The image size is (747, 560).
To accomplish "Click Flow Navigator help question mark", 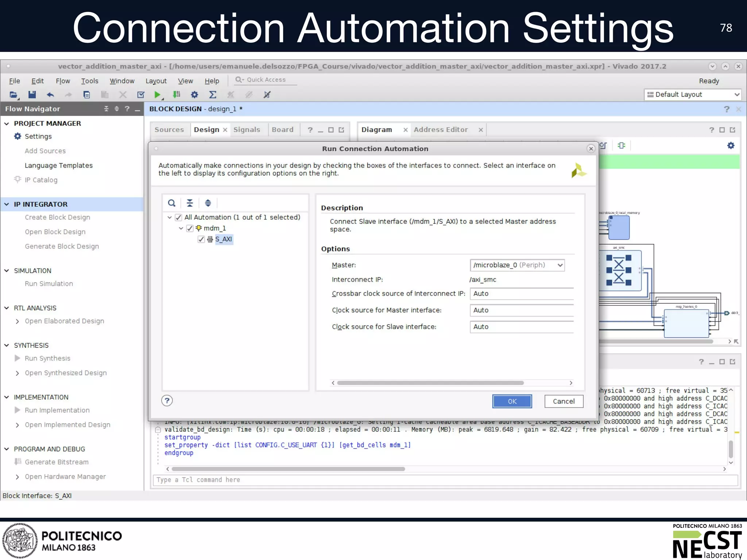I will pyautogui.click(x=127, y=109).
